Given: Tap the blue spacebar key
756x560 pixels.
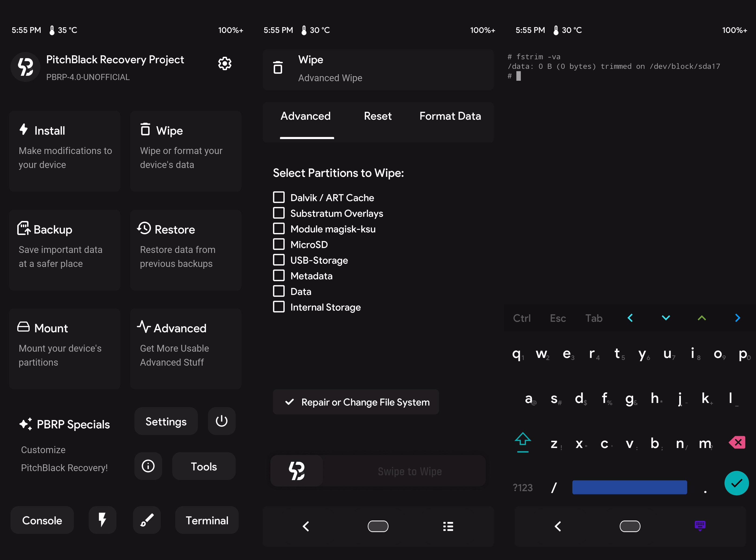Looking at the screenshot, I should coord(630,487).
